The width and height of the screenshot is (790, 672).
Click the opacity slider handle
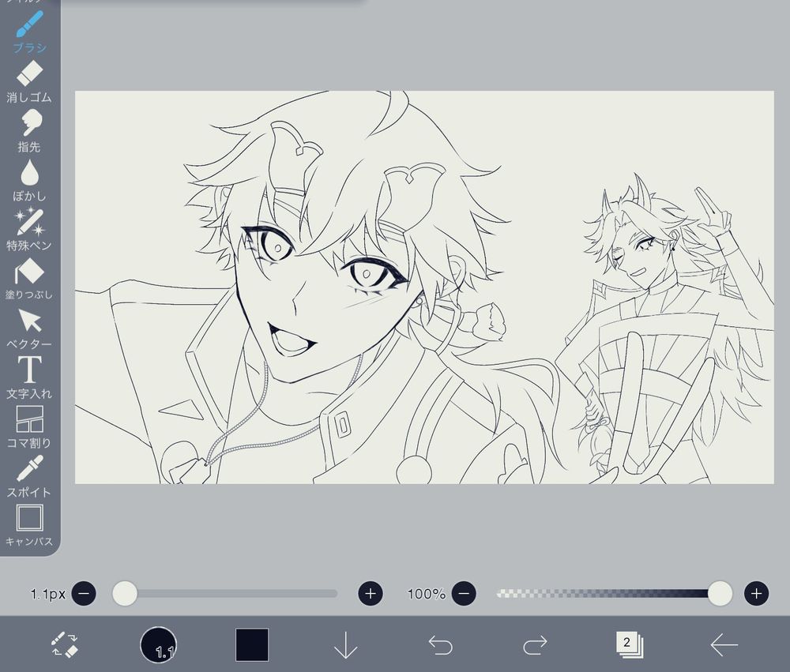coord(720,593)
